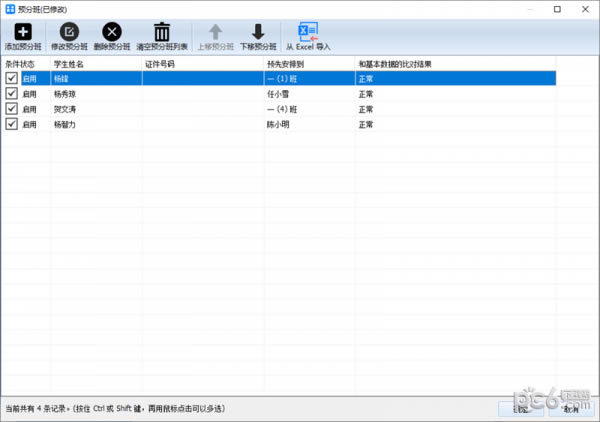The image size is (600, 422).
Task: Disable the checkbox in 贺文涛 row
Action: point(11,108)
